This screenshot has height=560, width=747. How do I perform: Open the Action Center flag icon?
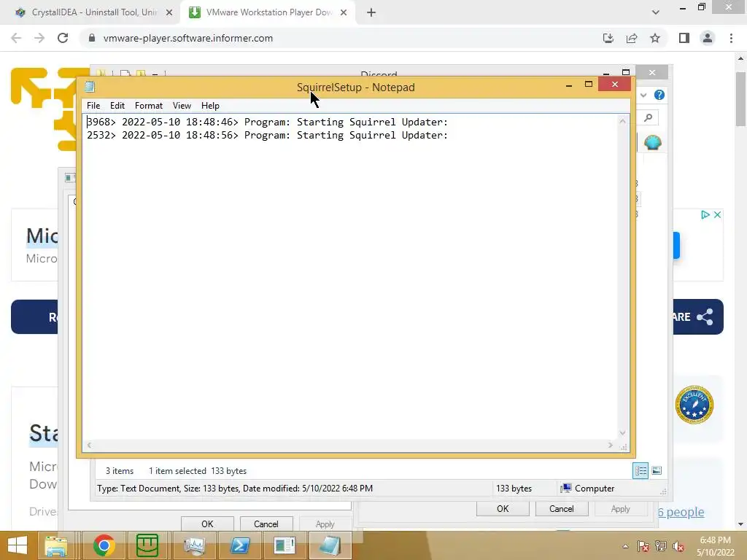[643, 547]
